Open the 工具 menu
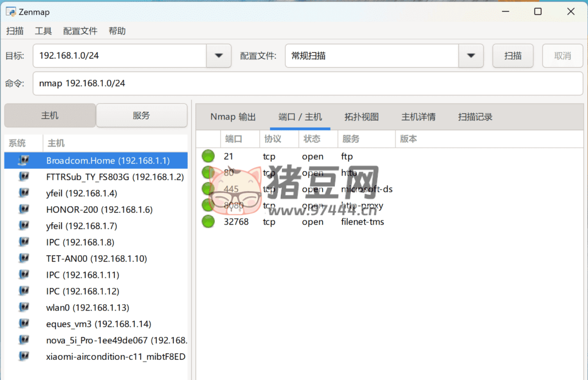This screenshot has width=588, height=380. (43, 31)
